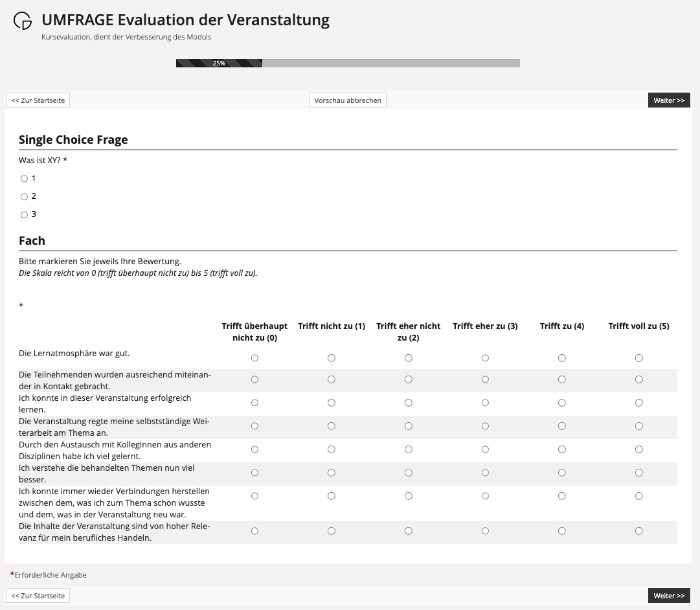
Task: Rate 'verstehe die behandelten Themen' as Trifft voll zu (5)
Action: [638, 473]
